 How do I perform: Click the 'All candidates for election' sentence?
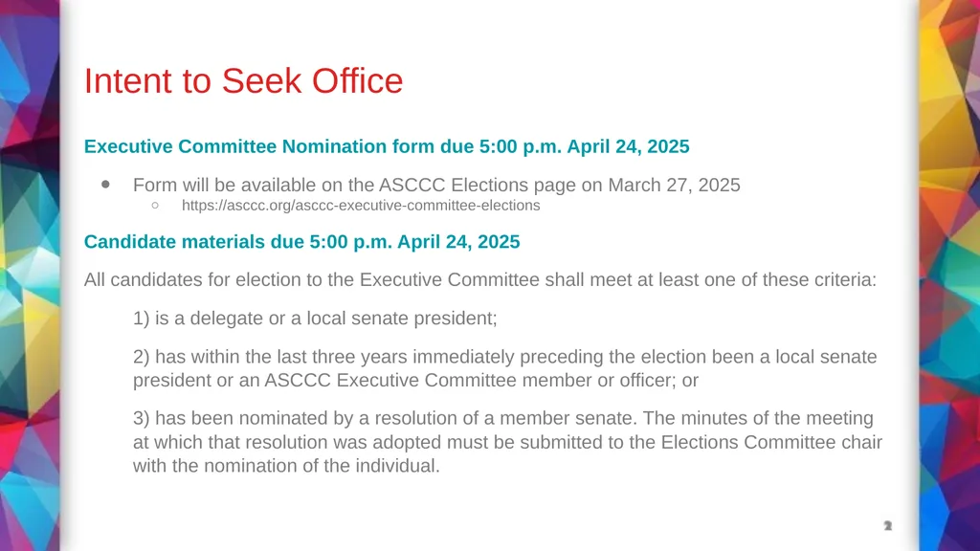pos(480,280)
